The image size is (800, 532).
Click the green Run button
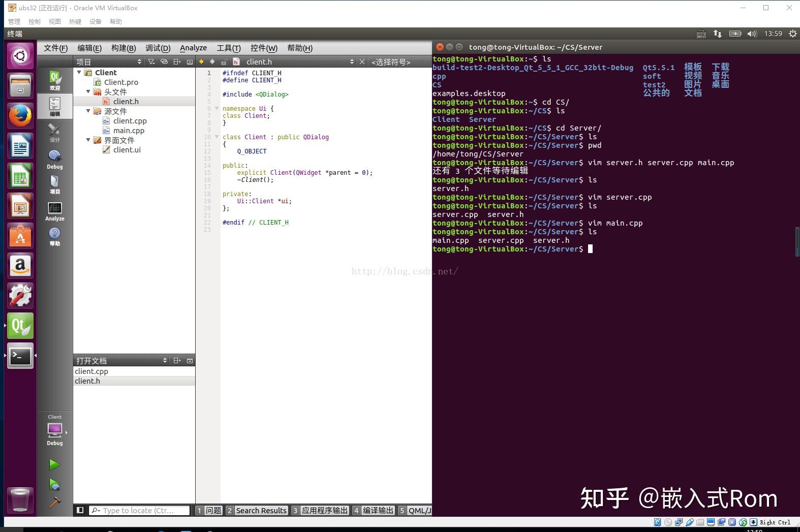pyautogui.click(x=54, y=464)
